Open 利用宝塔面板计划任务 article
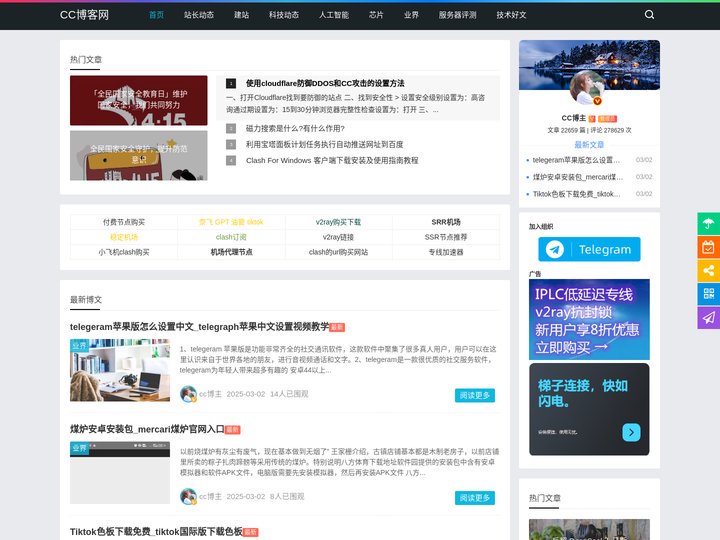Screen dimensions: 720x540 (x=325, y=145)
